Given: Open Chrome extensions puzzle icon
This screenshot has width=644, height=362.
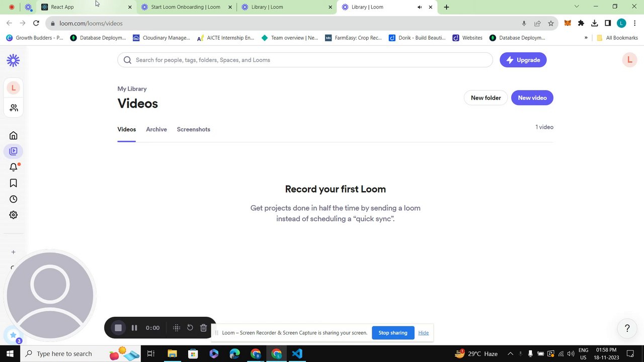Looking at the screenshot, I should tap(581, 23).
